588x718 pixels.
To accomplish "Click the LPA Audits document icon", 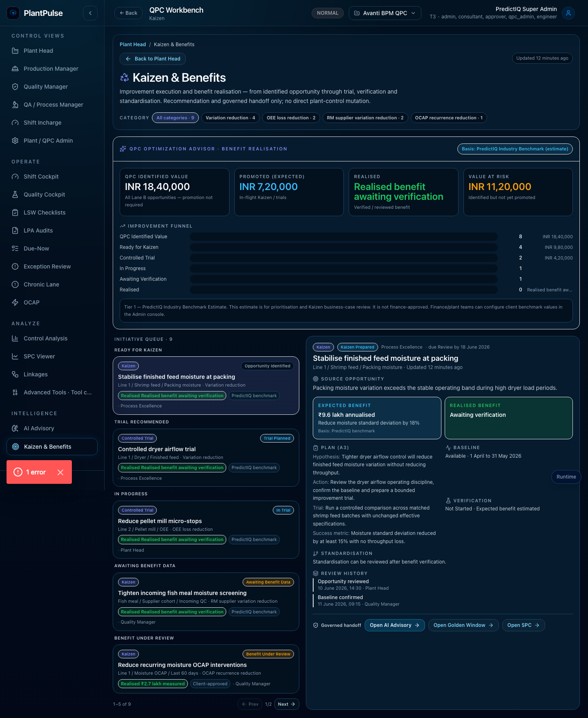I will (x=15, y=230).
